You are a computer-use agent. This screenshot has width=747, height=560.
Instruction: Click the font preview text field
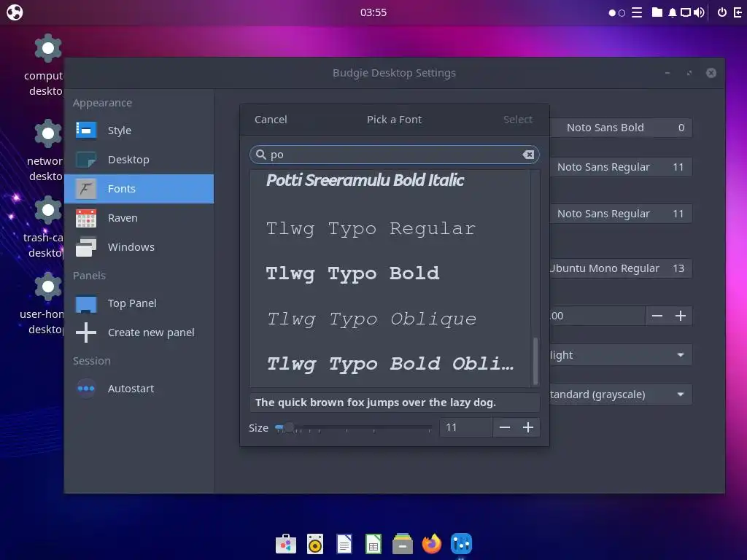[x=395, y=402]
